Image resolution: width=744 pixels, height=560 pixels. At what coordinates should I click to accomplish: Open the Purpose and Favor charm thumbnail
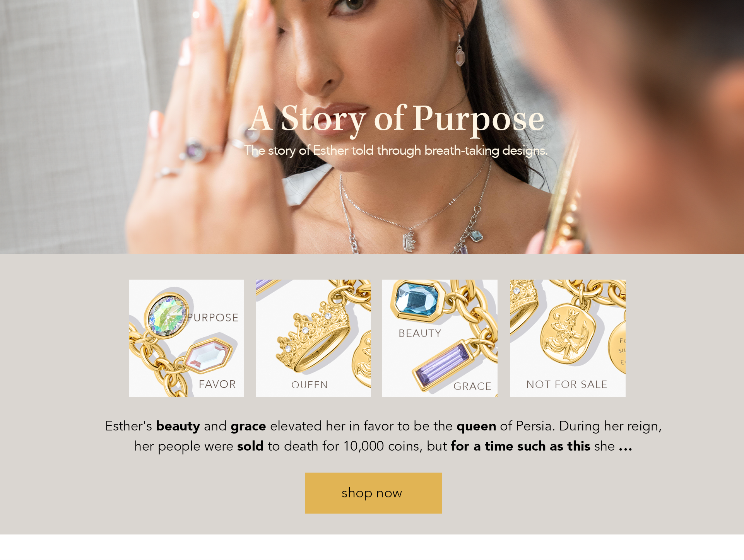pyautogui.click(x=186, y=338)
